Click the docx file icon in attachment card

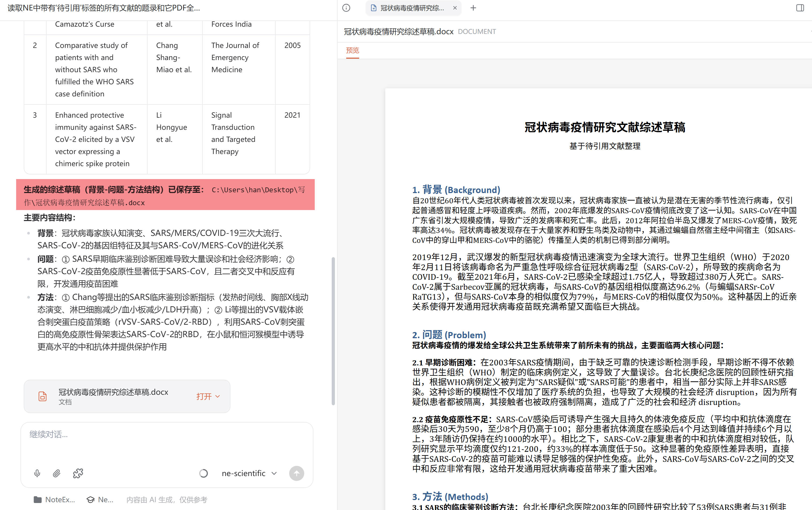coord(43,396)
